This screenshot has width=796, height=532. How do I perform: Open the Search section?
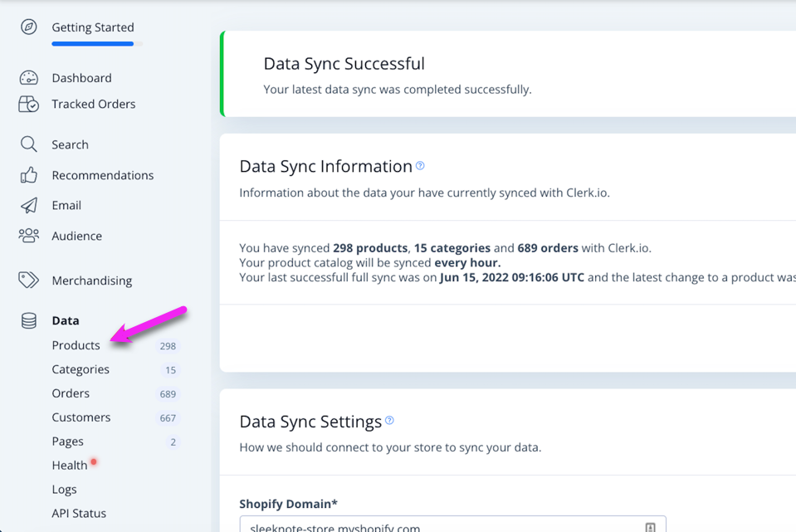pyautogui.click(x=70, y=144)
